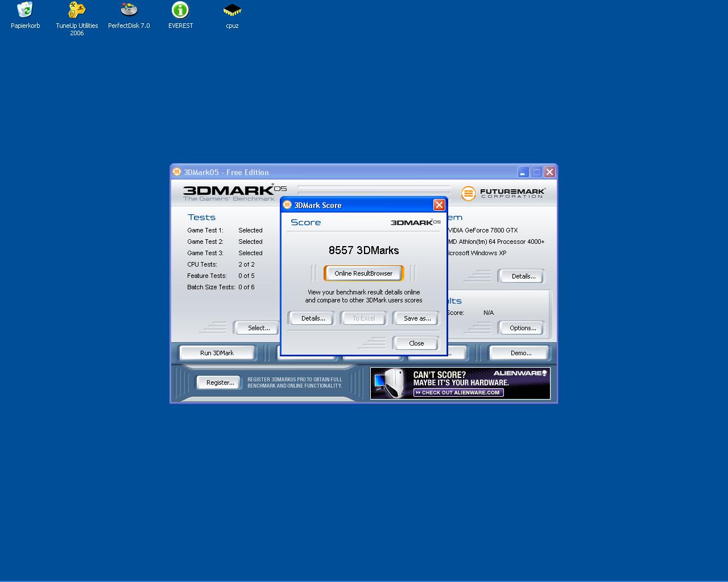Click the 3DMark05 title bar app icon
This screenshot has height=582, width=728.
coord(177,172)
